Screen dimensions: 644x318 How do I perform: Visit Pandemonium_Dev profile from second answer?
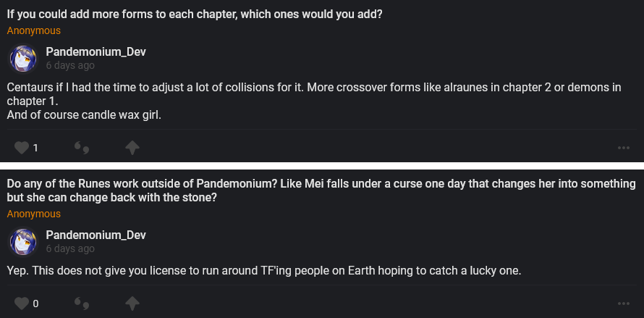click(x=96, y=235)
